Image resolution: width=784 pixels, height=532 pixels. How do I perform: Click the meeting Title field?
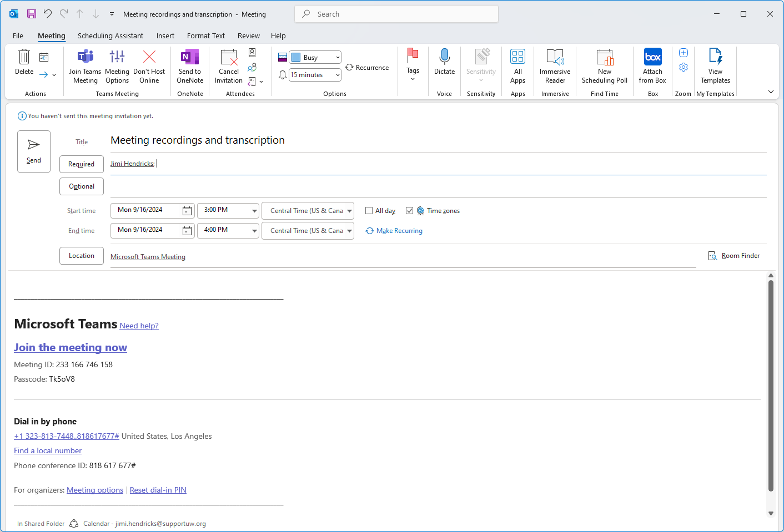click(x=439, y=140)
